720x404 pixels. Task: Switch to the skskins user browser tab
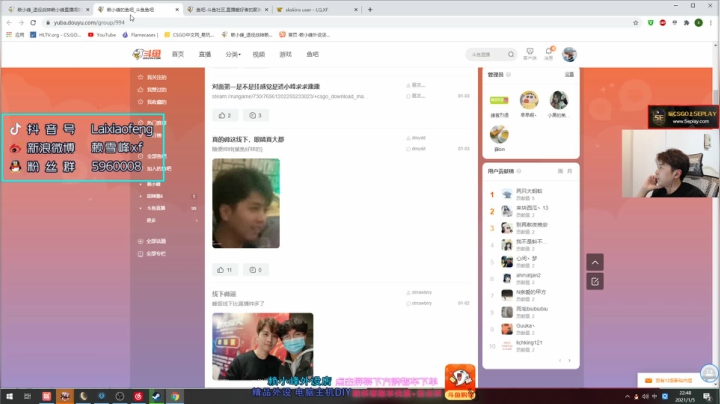pyautogui.click(x=317, y=9)
